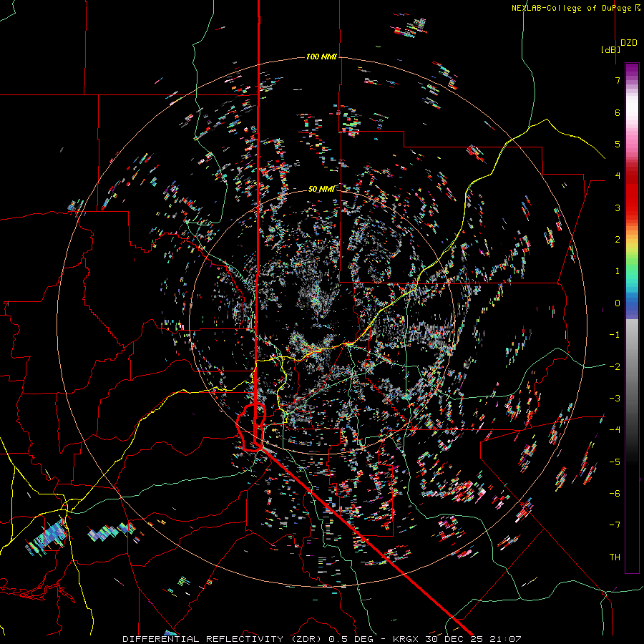
Task: Click the 1 value on color scale
Action: (618, 271)
